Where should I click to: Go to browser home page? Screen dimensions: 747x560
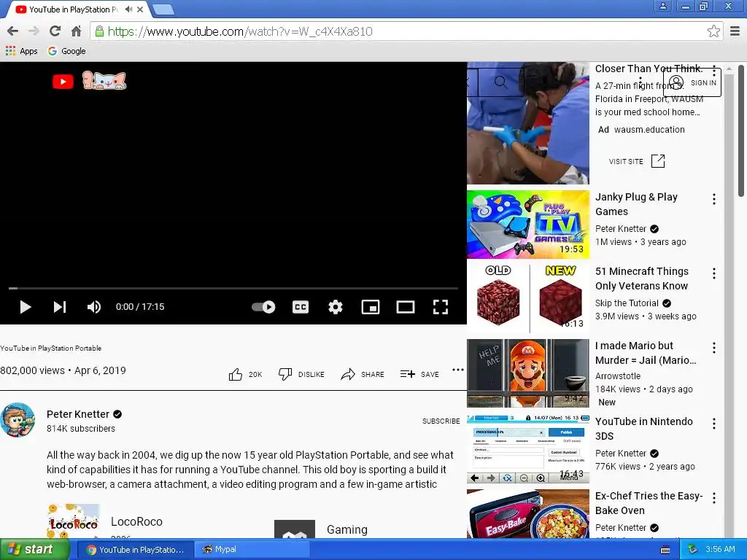pos(76,31)
